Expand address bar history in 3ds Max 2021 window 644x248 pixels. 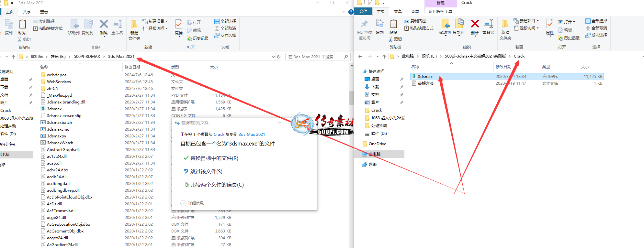tap(273, 57)
